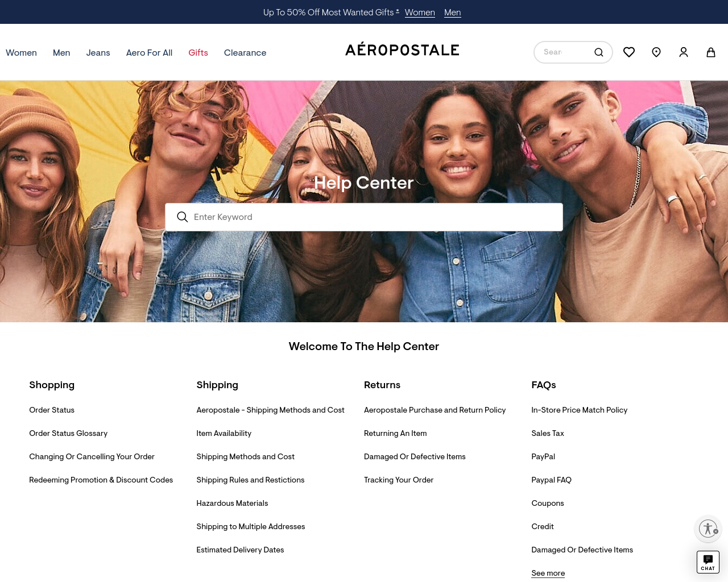Viewport: 728px width, 582px height.
Task: Open the Chat widget
Action: tap(708, 562)
